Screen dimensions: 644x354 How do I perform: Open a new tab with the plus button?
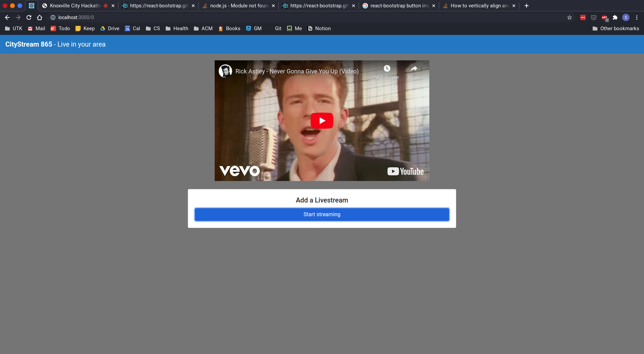pyautogui.click(x=527, y=6)
